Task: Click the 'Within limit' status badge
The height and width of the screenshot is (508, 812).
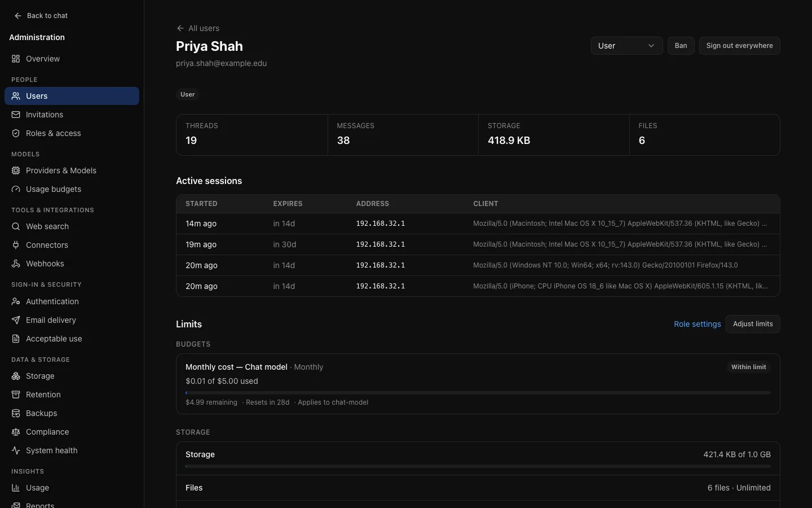Action: pyautogui.click(x=749, y=367)
